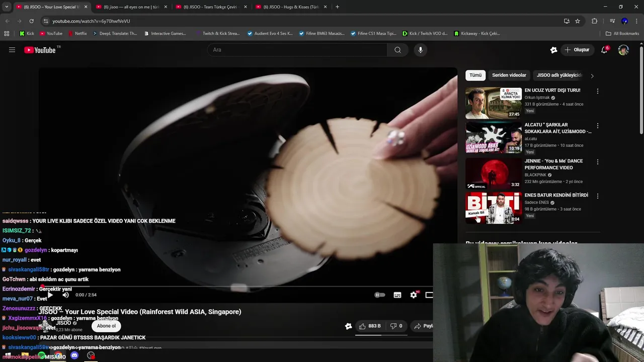Open YouTube notifications bell

coord(604,50)
